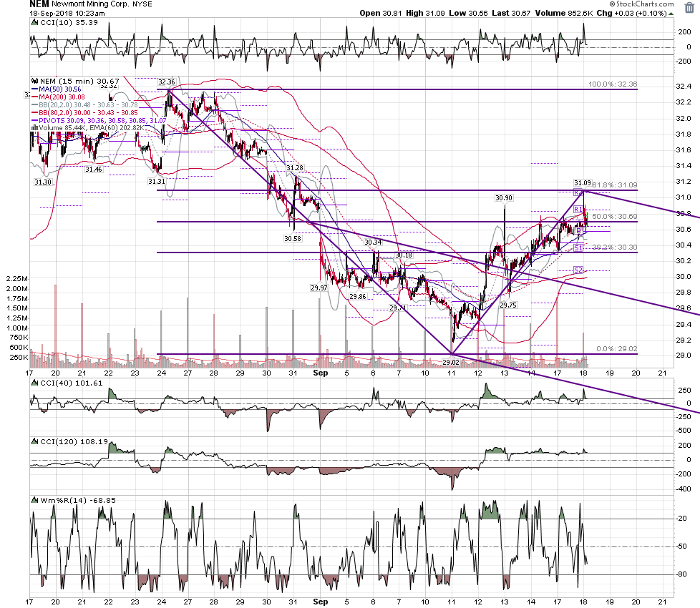The height and width of the screenshot is (608, 700).
Task: Click the 30.90 price spike label
Action: click(504, 197)
